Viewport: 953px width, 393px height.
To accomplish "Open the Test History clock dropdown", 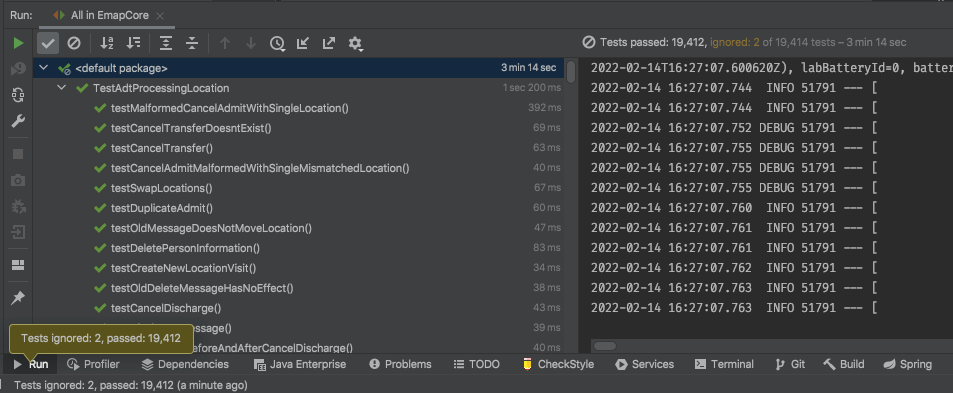I will pyautogui.click(x=278, y=43).
